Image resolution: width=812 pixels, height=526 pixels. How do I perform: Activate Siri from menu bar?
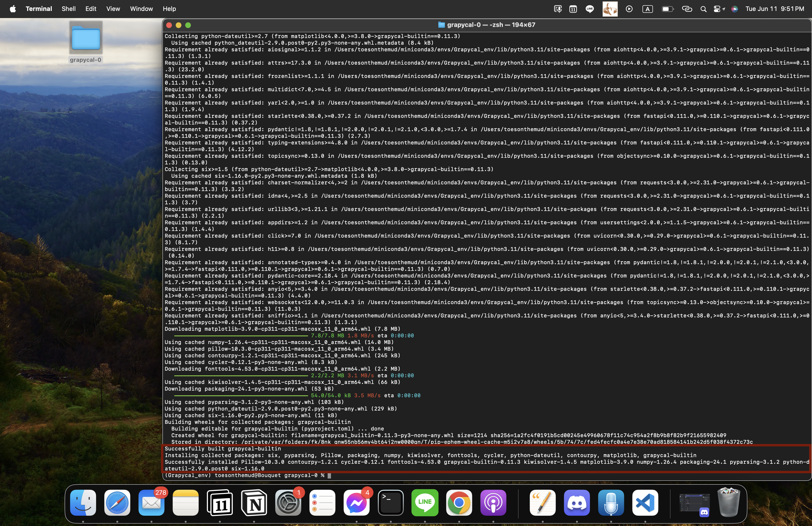(x=735, y=9)
